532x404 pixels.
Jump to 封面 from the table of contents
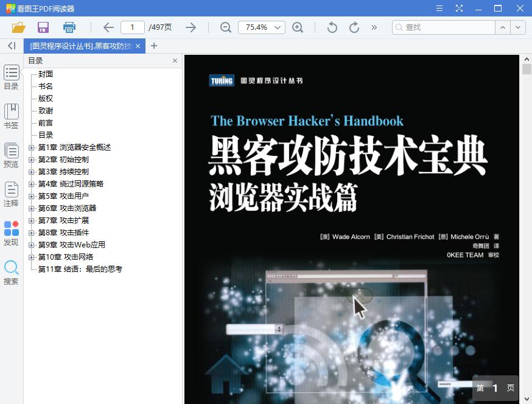[x=46, y=74]
